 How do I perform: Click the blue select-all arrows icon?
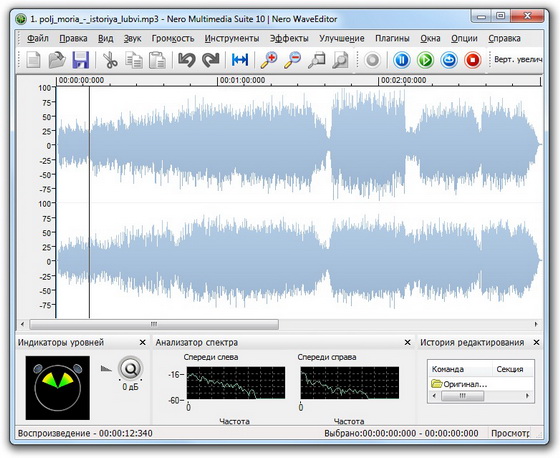point(240,60)
